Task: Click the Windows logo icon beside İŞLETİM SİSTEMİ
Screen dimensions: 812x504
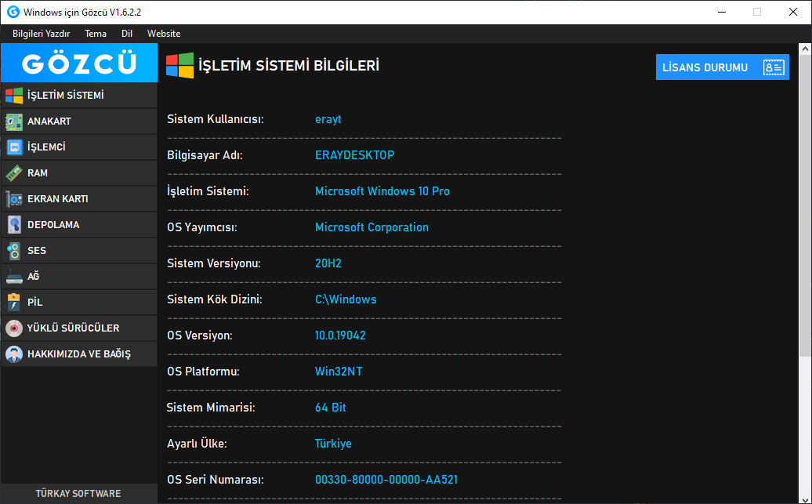Action: coord(14,96)
